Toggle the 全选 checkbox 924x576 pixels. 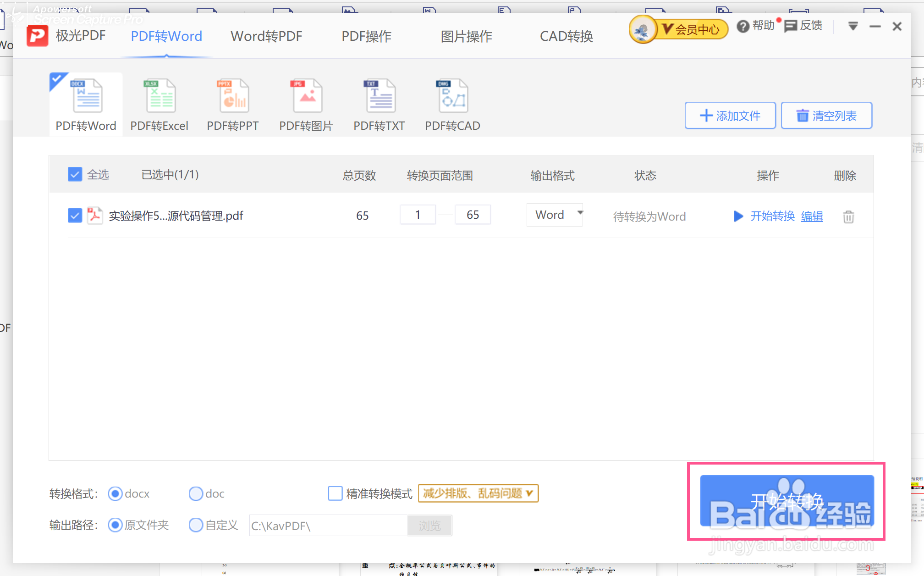tap(75, 174)
